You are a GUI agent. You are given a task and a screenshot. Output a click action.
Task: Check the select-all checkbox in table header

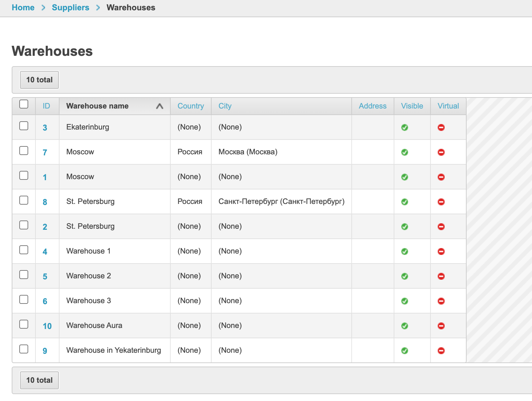[24, 104]
